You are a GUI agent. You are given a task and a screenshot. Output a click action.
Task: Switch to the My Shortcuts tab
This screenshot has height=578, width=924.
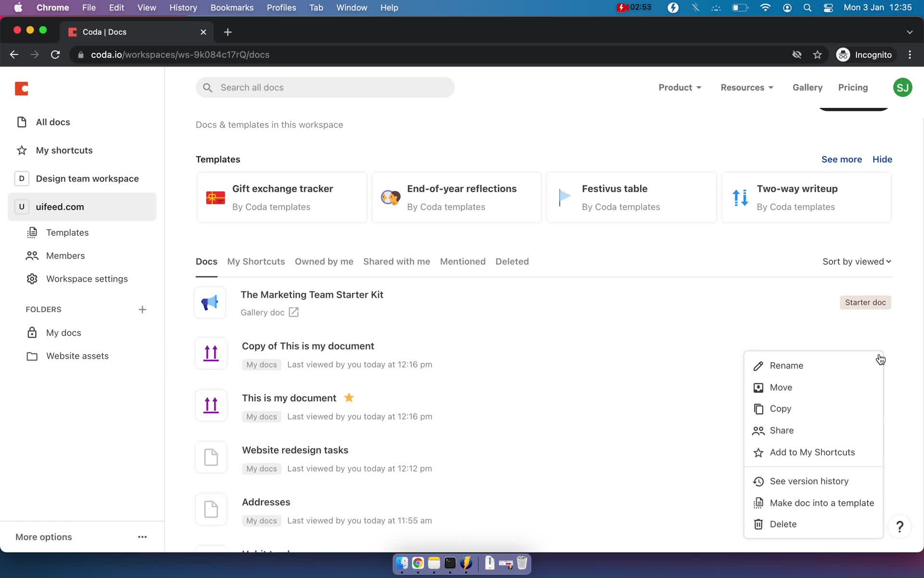pyautogui.click(x=256, y=262)
